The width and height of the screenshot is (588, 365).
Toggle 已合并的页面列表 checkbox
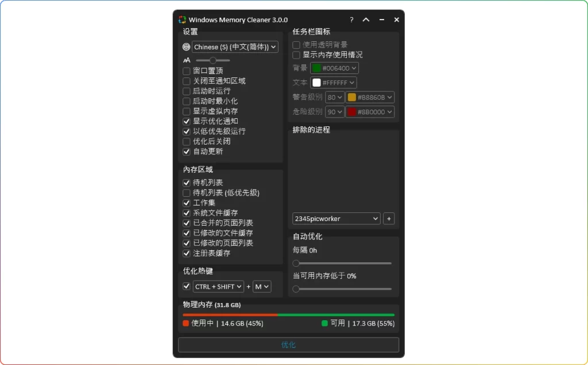(x=187, y=223)
